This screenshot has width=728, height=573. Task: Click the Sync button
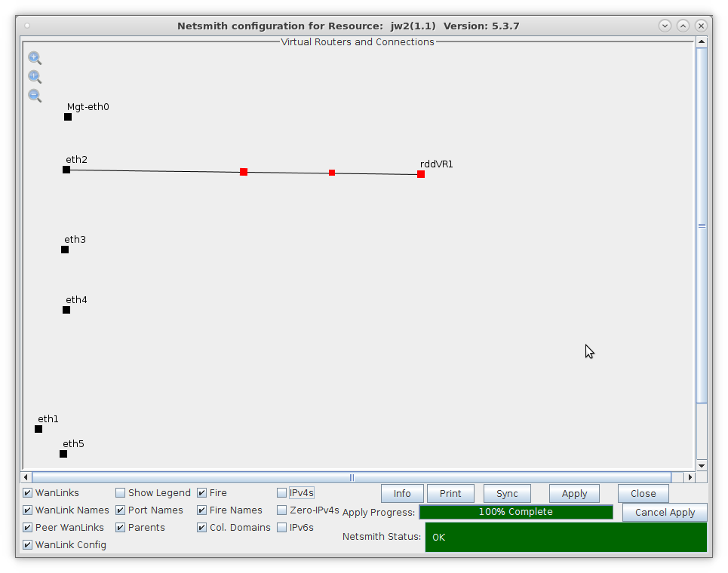click(507, 494)
